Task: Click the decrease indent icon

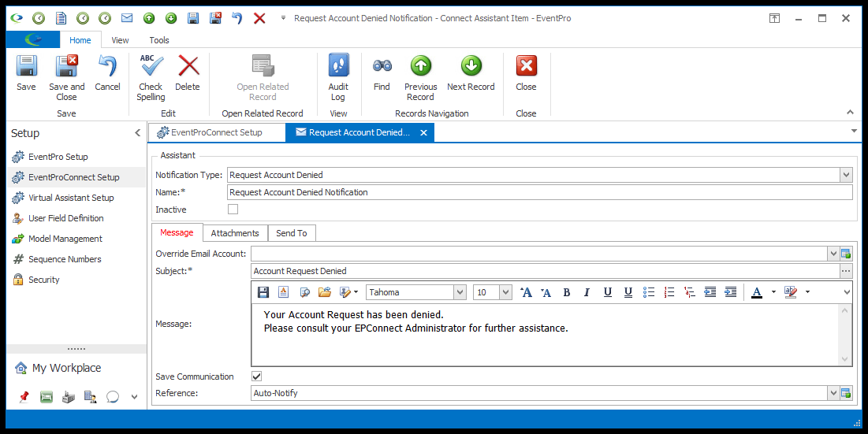Action: pos(710,292)
